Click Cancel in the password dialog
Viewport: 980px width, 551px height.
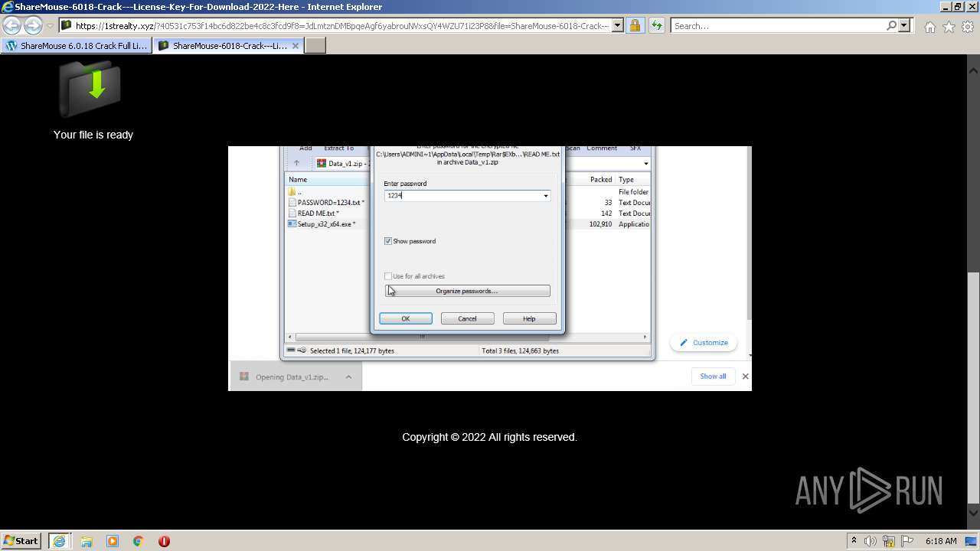467,318
